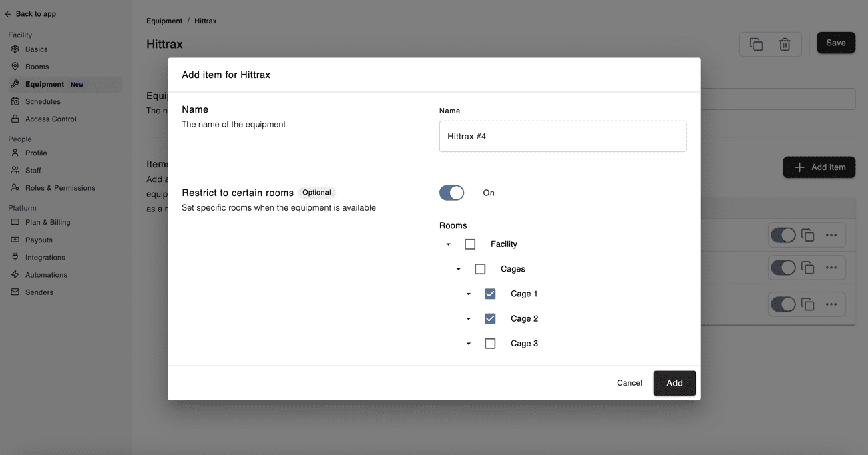Toggle the second item row switch

click(783, 268)
